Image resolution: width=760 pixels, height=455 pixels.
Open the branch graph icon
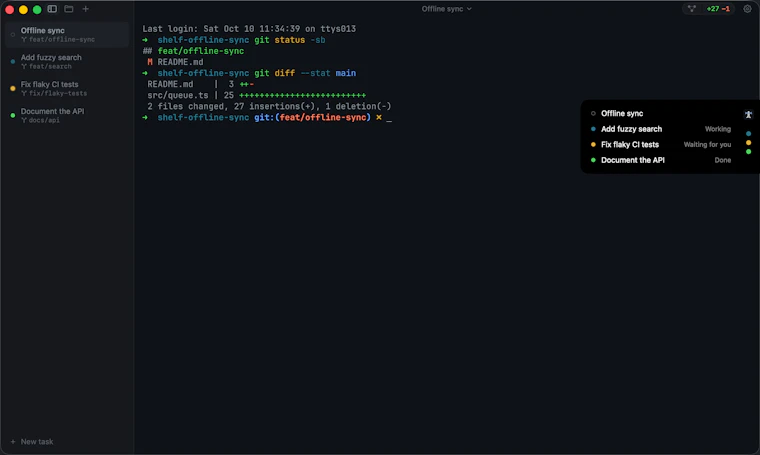[692, 9]
